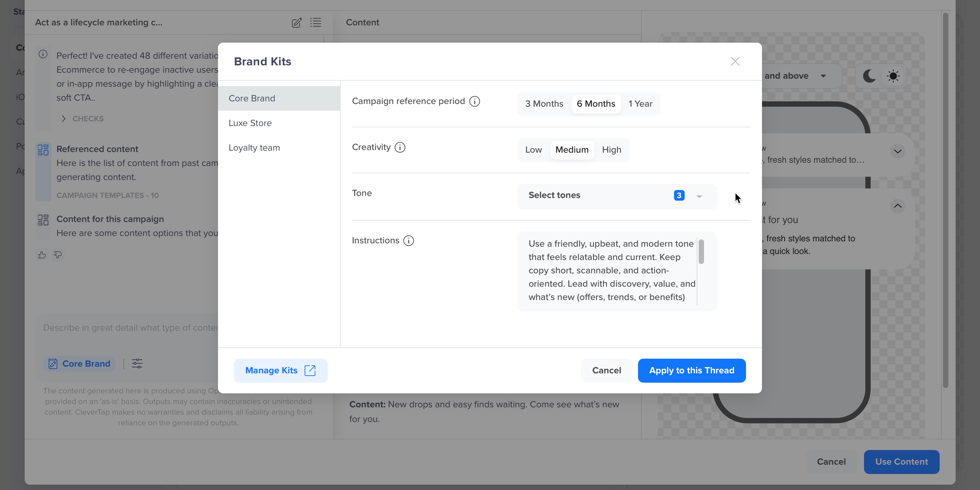This screenshot has height=490, width=980.
Task: Select the Loyalty team kit
Action: (x=279, y=148)
